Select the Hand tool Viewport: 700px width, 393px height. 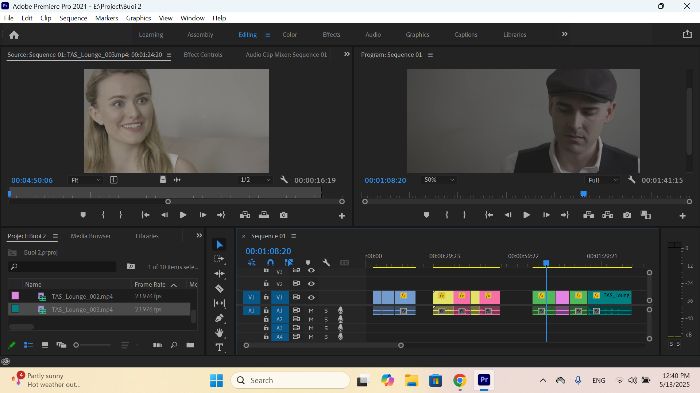tap(219, 333)
